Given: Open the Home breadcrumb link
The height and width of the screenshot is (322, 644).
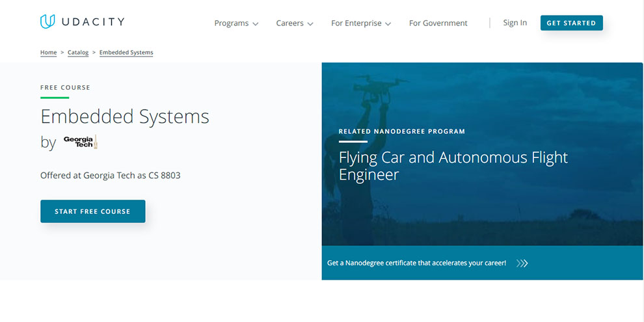Looking at the screenshot, I should 49,53.
